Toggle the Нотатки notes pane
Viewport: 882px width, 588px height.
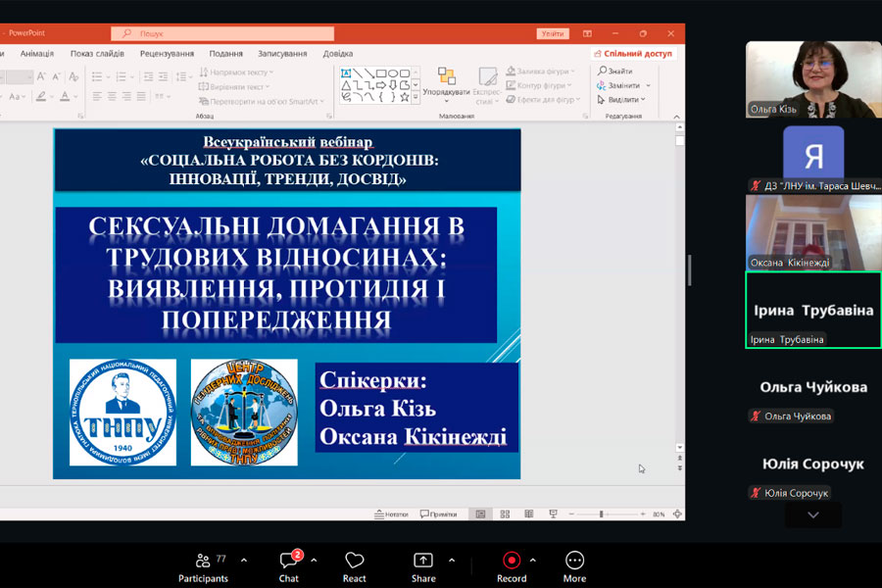(392, 514)
